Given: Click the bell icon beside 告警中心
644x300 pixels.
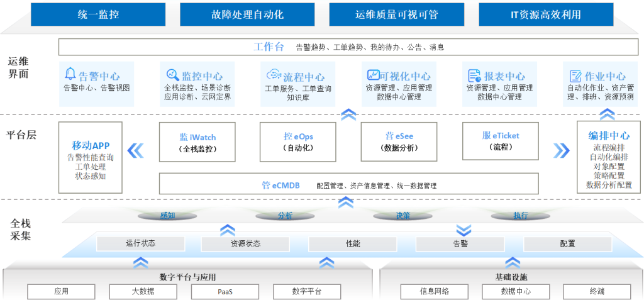Looking at the screenshot, I should pos(70,75).
